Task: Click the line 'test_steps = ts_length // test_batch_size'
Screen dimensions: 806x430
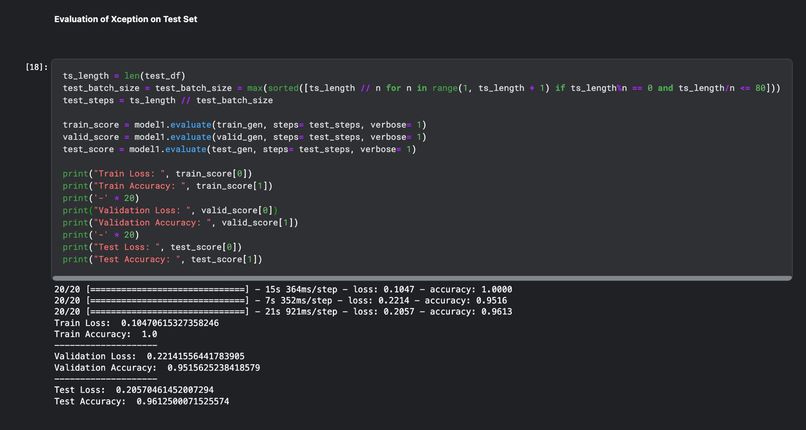Action: [x=168, y=101]
